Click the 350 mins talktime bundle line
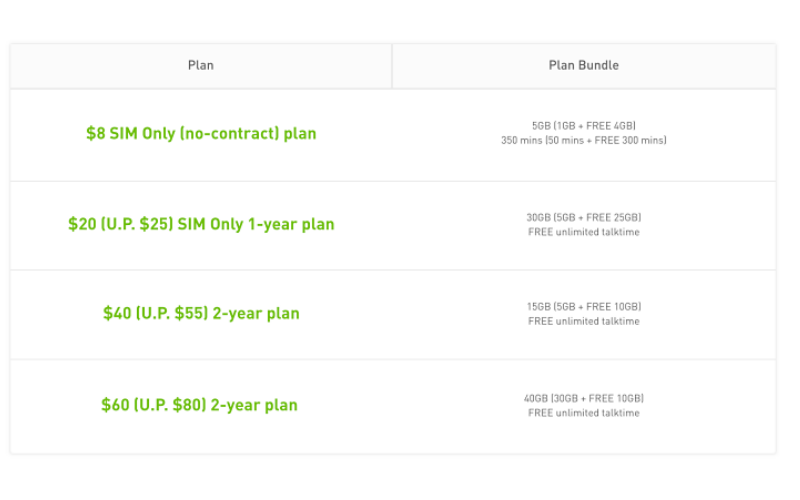This screenshot has width=800, height=500. click(x=583, y=141)
